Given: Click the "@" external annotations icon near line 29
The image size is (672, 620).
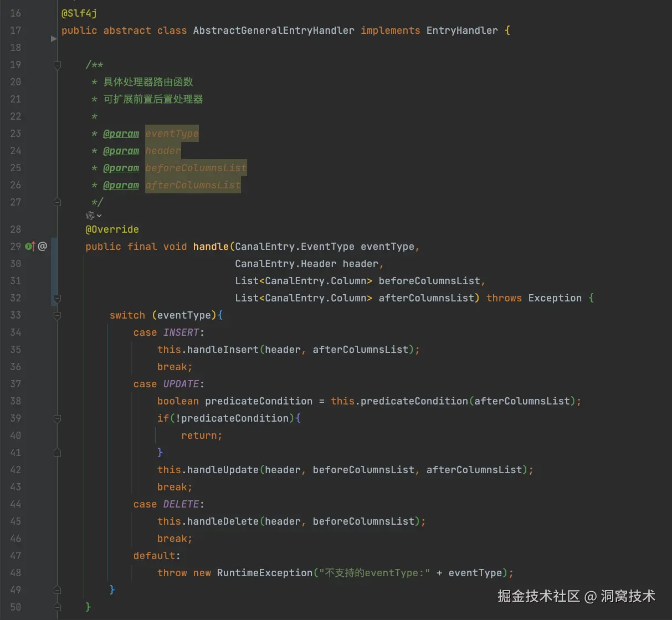Looking at the screenshot, I should click(42, 246).
